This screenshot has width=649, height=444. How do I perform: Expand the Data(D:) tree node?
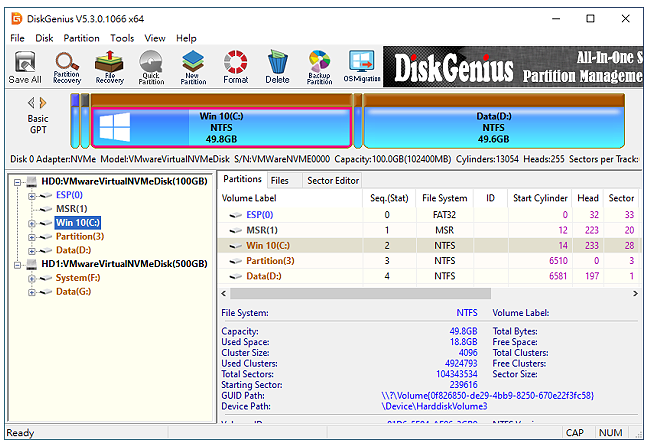(32, 251)
